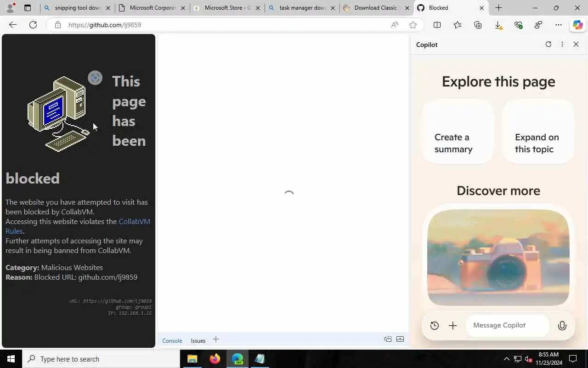Add a DevTools tool with plus icon
The height and width of the screenshot is (368, 588).
pos(216,339)
